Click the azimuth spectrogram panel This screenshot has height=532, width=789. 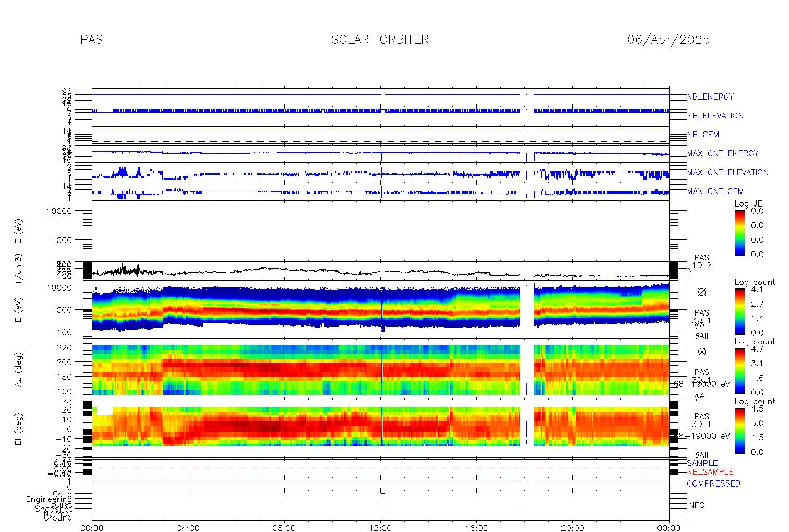point(380,369)
